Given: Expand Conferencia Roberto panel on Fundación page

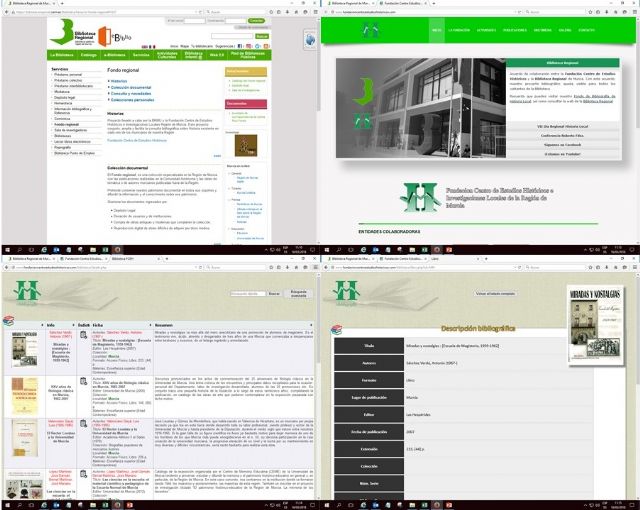Looking at the screenshot, I should tap(562, 135).
